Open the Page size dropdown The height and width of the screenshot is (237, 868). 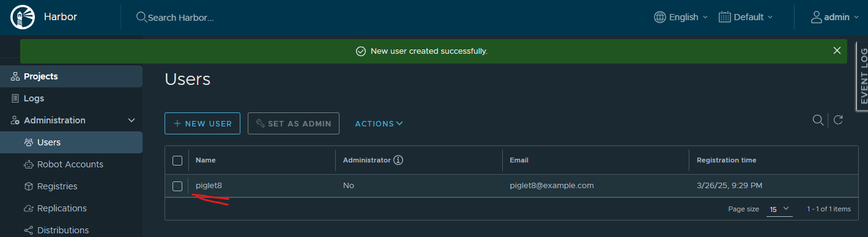pos(779,209)
